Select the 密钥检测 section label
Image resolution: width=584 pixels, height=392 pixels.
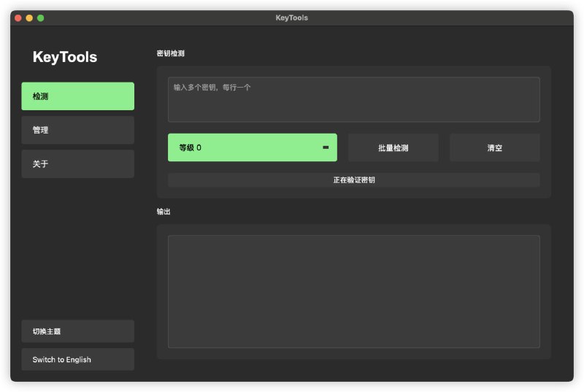(x=171, y=53)
